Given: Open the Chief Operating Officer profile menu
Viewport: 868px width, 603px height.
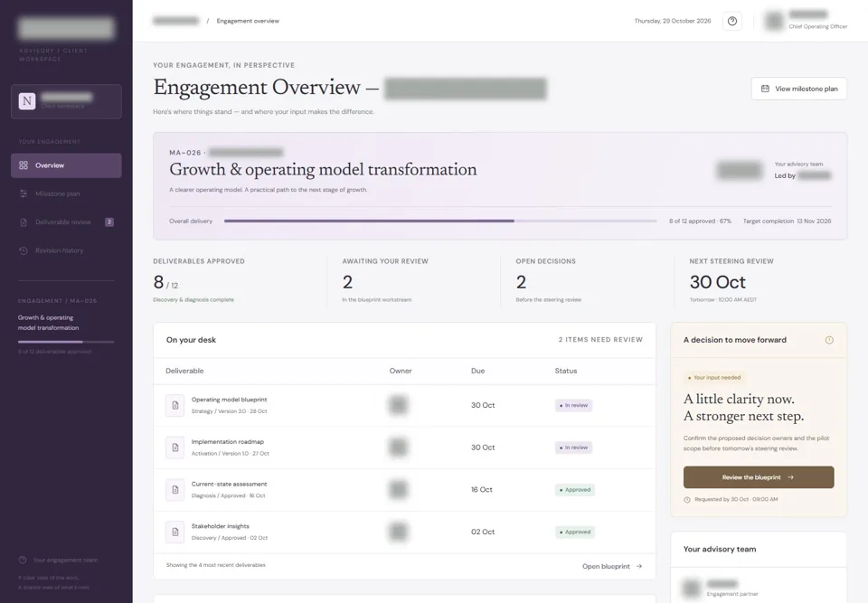Looking at the screenshot, I should (806, 21).
